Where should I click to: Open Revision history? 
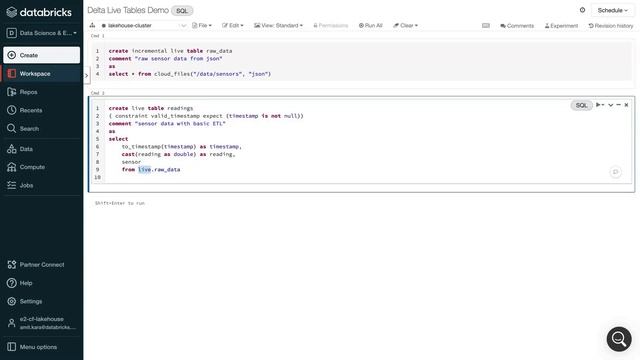click(611, 26)
